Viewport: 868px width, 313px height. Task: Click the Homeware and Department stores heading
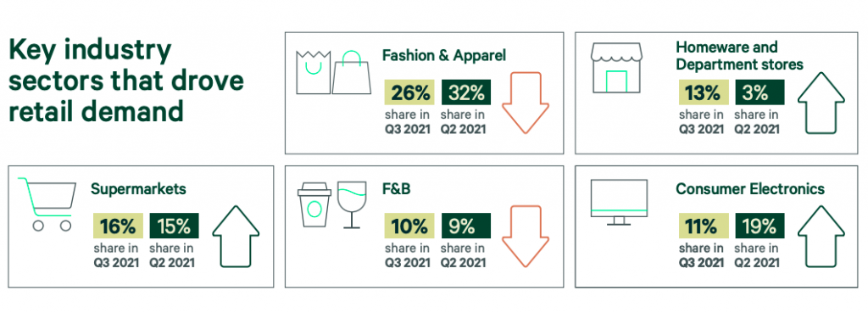pyautogui.click(x=739, y=55)
